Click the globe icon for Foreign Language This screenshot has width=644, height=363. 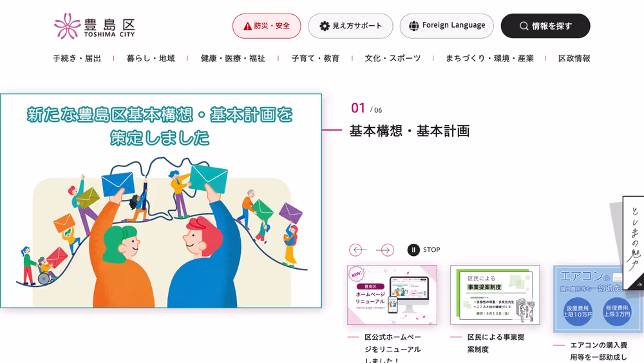pyautogui.click(x=413, y=26)
